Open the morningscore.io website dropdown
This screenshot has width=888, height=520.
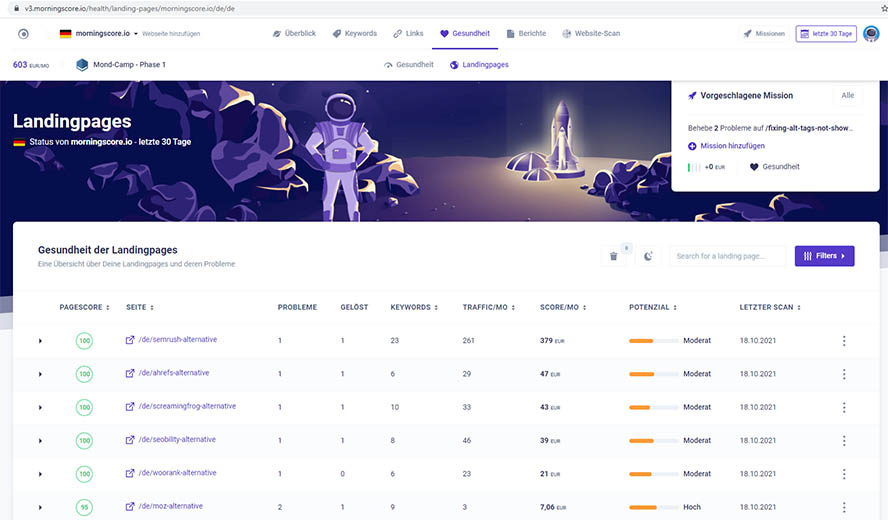pyautogui.click(x=99, y=33)
